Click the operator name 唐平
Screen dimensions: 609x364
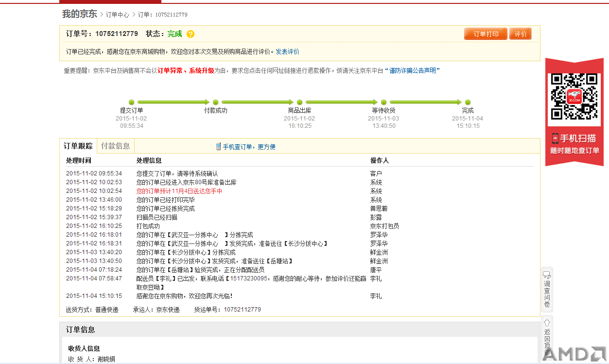376,270
